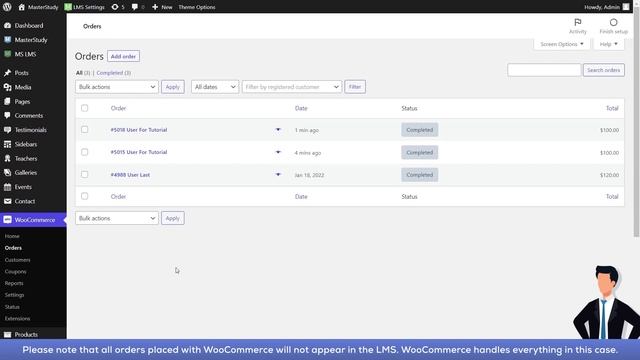Open WooCommerce Settings submenu item
Viewport: 640px width, 360px height.
coord(14,295)
